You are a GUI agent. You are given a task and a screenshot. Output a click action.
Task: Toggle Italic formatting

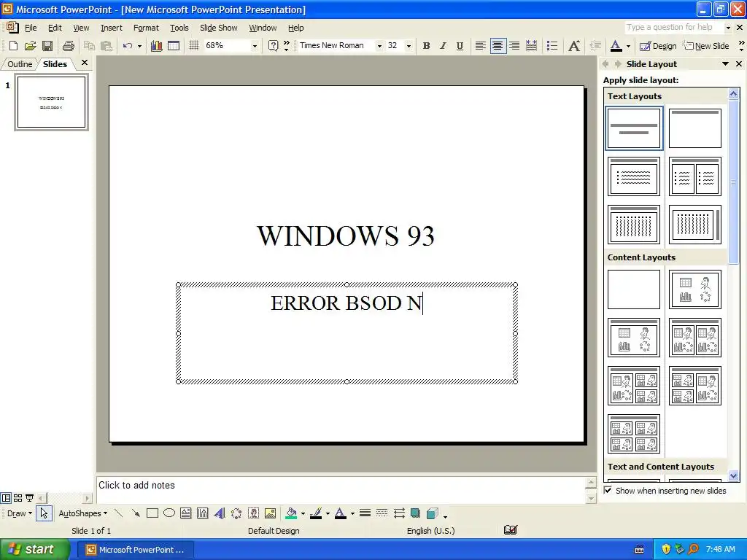tap(443, 46)
